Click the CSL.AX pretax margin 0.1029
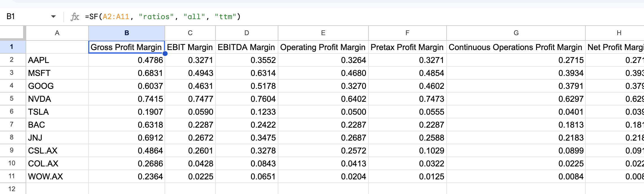This screenshot has width=644, height=194. tap(407, 150)
